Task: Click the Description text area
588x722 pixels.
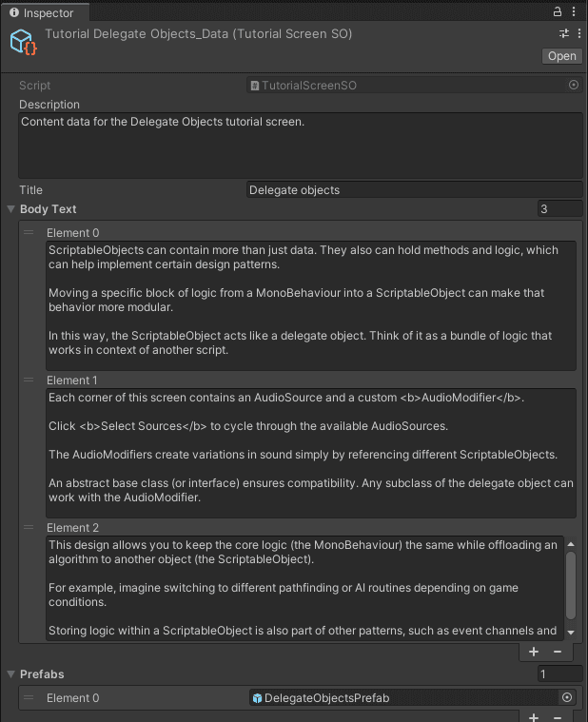Action: click(x=300, y=145)
